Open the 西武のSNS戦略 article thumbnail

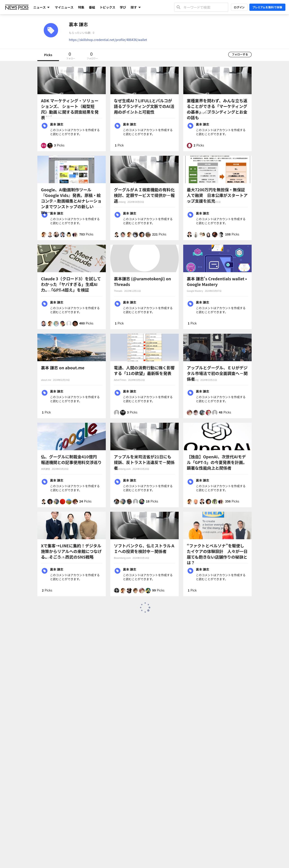pos(71,525)
